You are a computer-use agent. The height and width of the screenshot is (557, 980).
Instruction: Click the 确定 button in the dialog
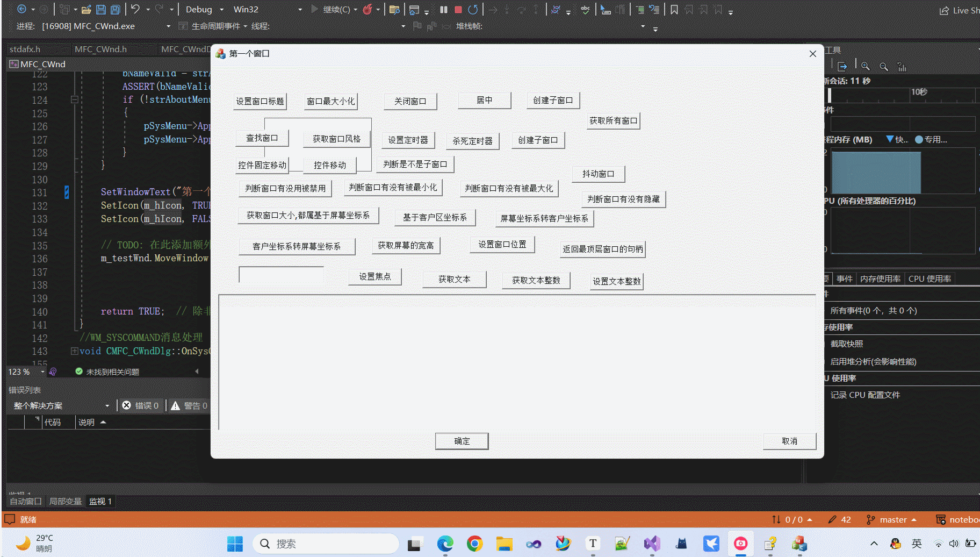point(461,441)
